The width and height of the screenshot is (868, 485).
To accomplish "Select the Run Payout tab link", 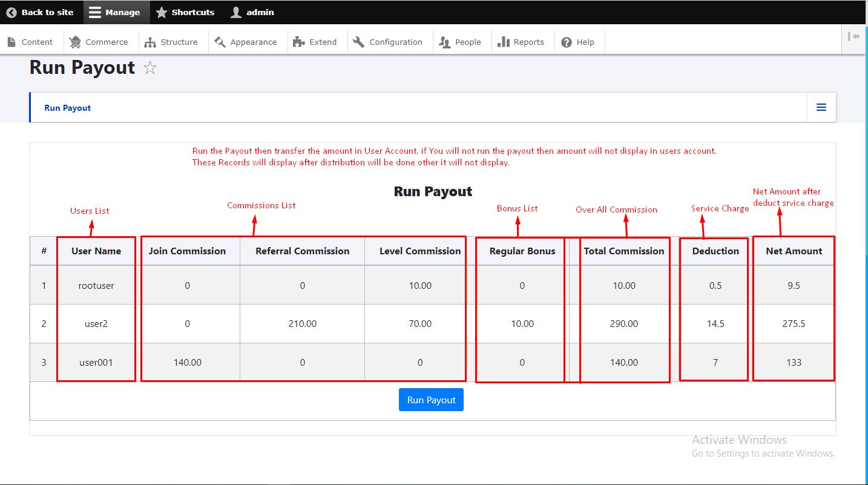I will click(x=68, y=108).
